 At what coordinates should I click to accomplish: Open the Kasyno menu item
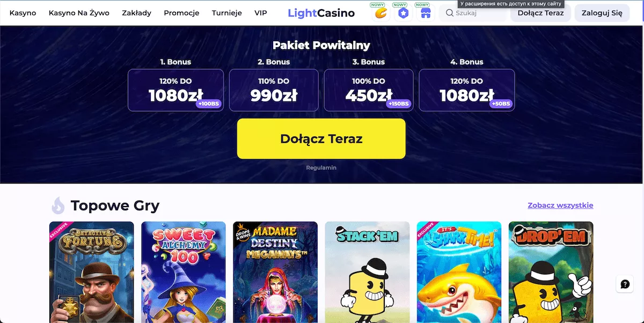click(x=23, y=13)
